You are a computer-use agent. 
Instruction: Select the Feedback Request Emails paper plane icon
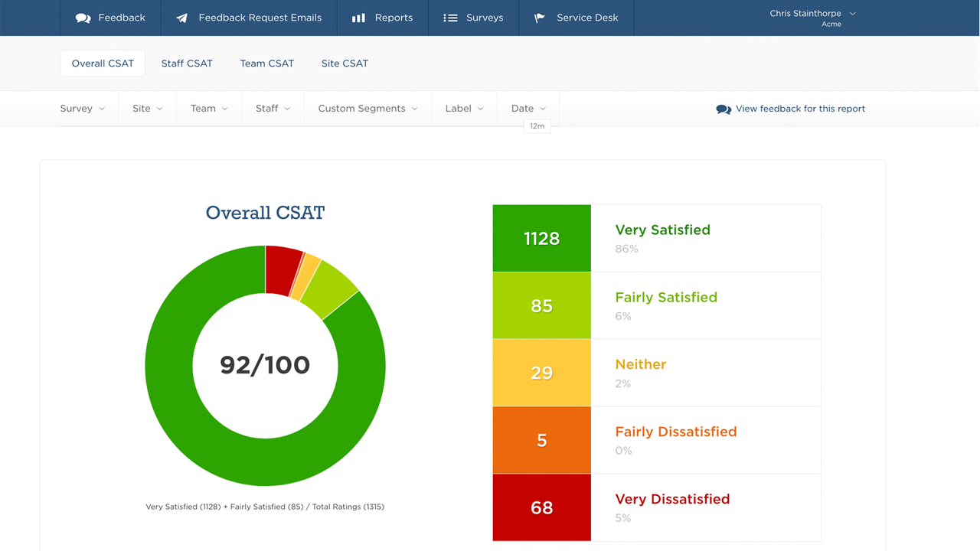click(181, 17)
